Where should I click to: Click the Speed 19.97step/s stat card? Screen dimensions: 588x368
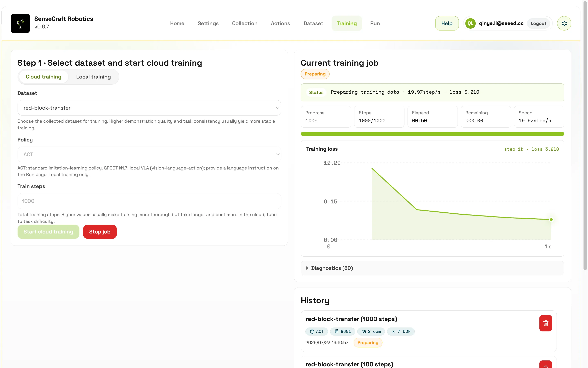click(539, 117)
